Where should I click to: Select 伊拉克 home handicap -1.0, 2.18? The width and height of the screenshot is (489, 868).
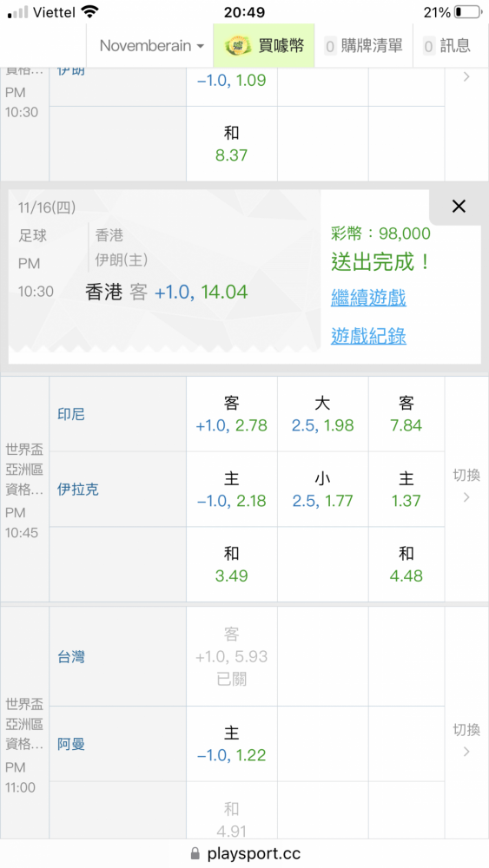[x=232, y=490]
